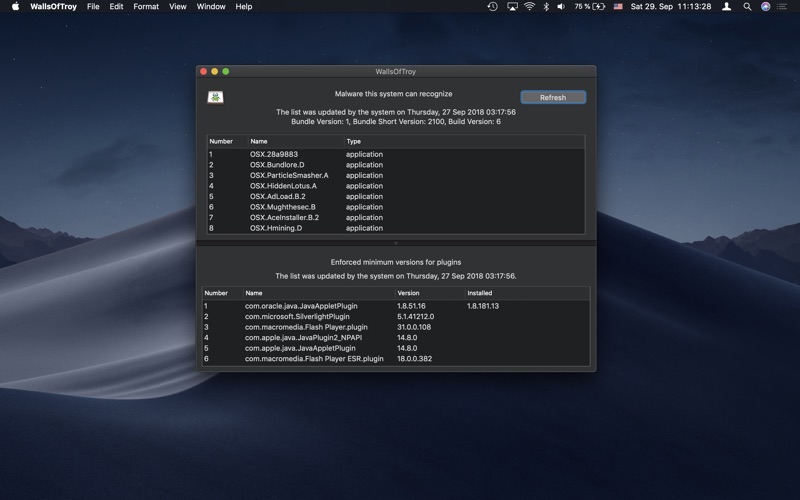Select the OSX.AceInstaller.B.2 entry
This screenshot has height=500, width=800.
pyautogui.click(x=396, y=217)
